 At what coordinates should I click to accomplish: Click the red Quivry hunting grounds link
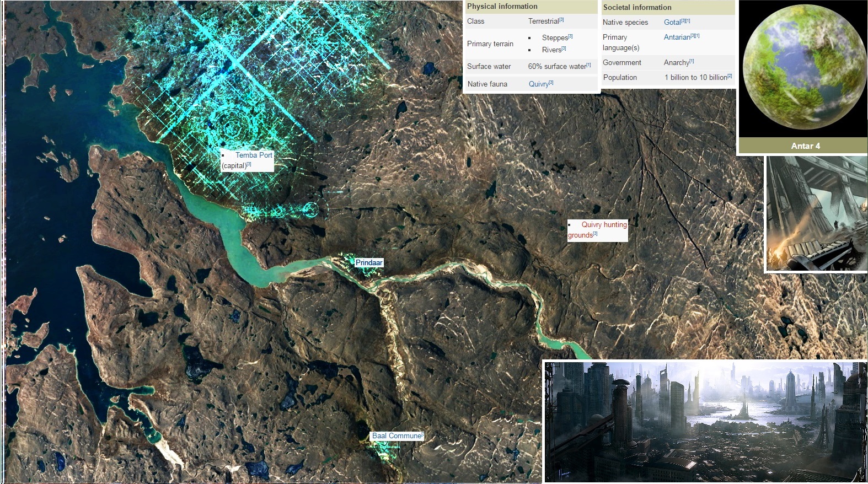point(603,225)
